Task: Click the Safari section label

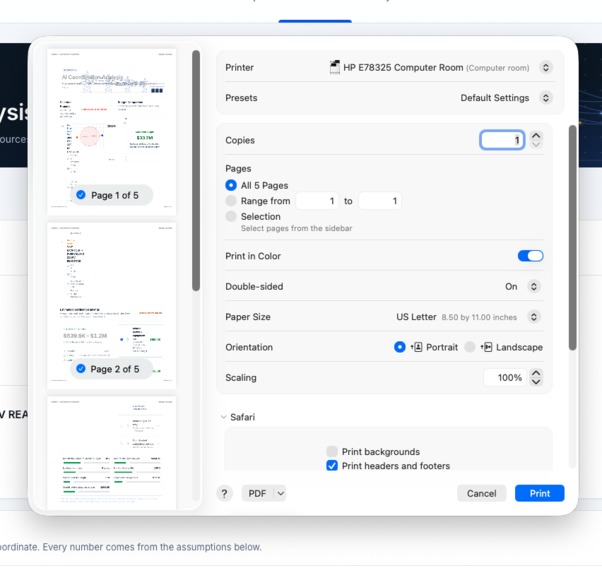Action: click(x=242, y=417)
